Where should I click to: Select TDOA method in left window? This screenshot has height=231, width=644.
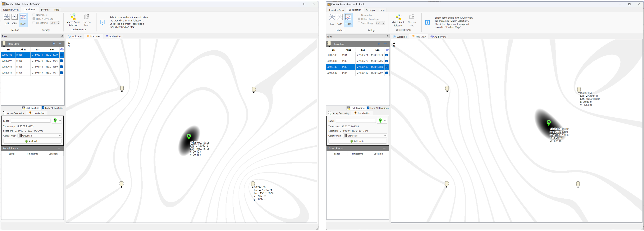[x=23, y=20]
